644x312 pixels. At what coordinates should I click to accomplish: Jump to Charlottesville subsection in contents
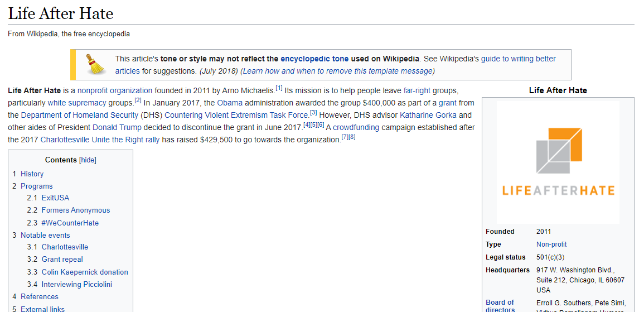[x=65, y=247]
